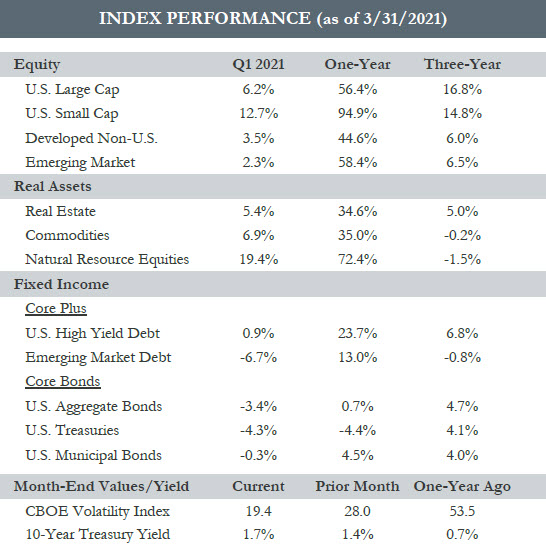Image resolution: width=546 pixels, height=549 pixels.
Task: Click the Three-Year column header
Action: [x=462, y=64]
